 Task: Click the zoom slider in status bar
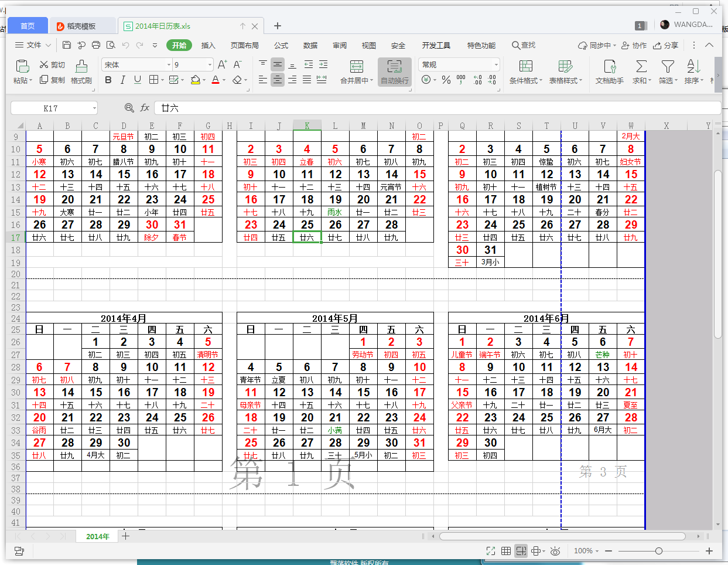coord(659,551)
